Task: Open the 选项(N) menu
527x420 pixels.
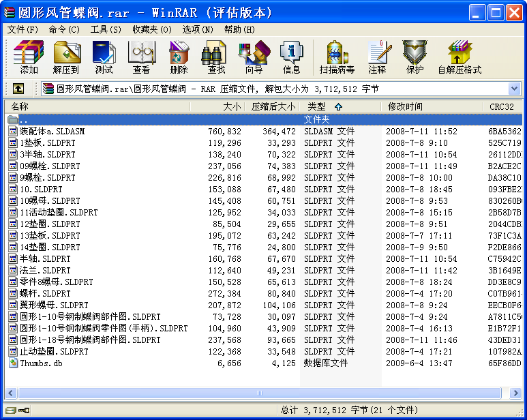Action: tap(197, 29)
